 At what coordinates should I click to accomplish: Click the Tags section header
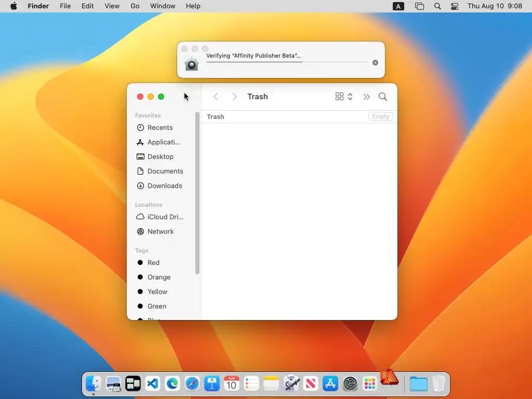[x=141, y=250]
